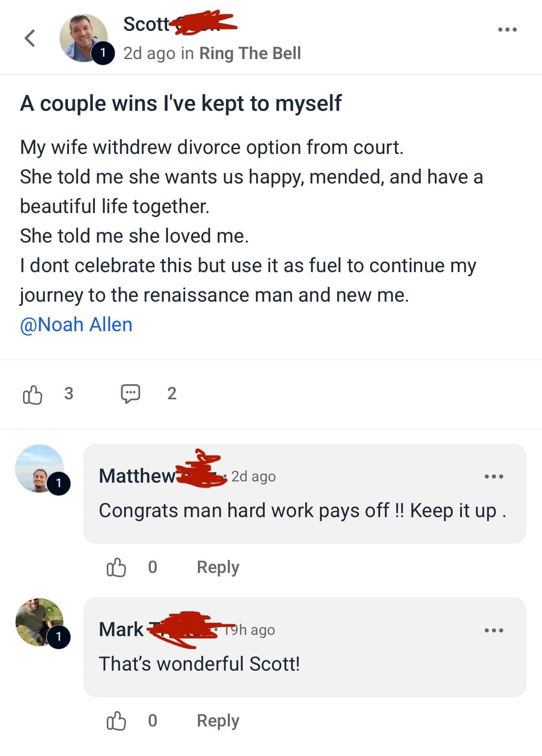The width and height of the screenshot is (542, 756).
Task: Click Scott's name in the post header
Action: pyautogui.click(x=146, y=24)
